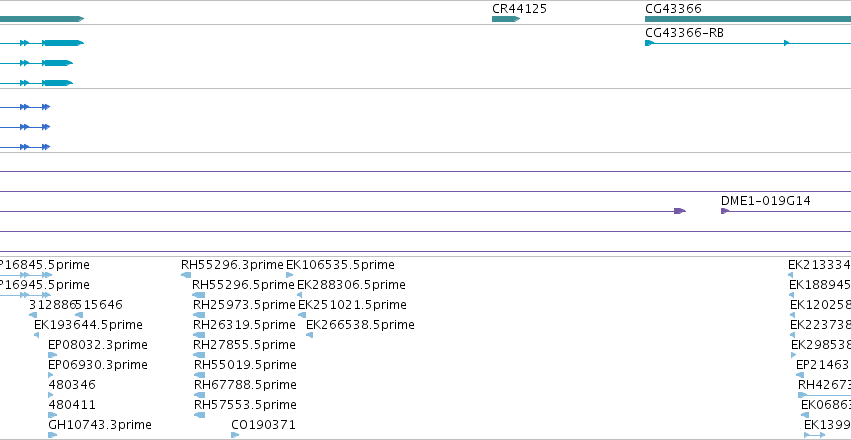The height and width of the screenshot is (440, 851).
Task: Click the RH67788.5prime label
Action: (x=245, y=385)
